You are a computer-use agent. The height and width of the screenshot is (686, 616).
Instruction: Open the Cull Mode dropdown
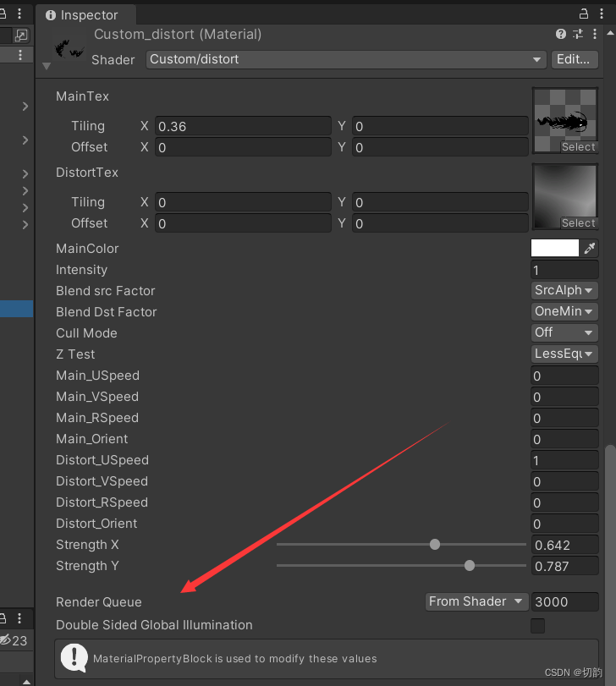tap(564, 332)
